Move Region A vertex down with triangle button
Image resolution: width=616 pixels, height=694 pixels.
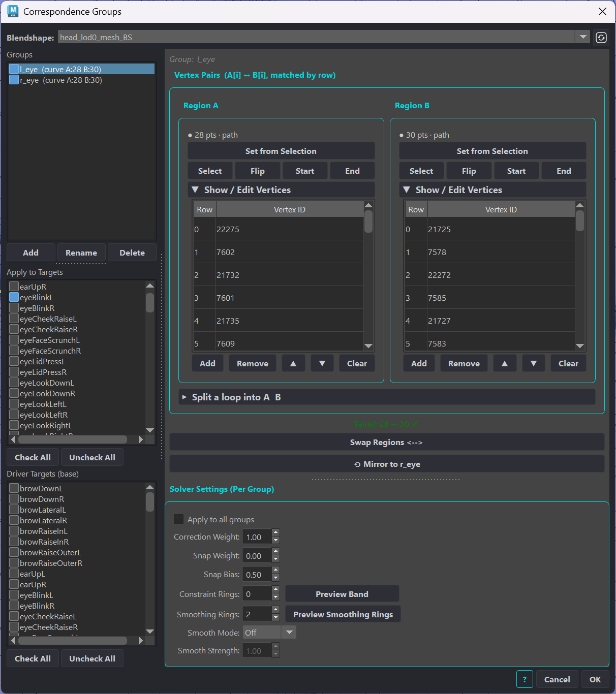[x=322, y=364]
